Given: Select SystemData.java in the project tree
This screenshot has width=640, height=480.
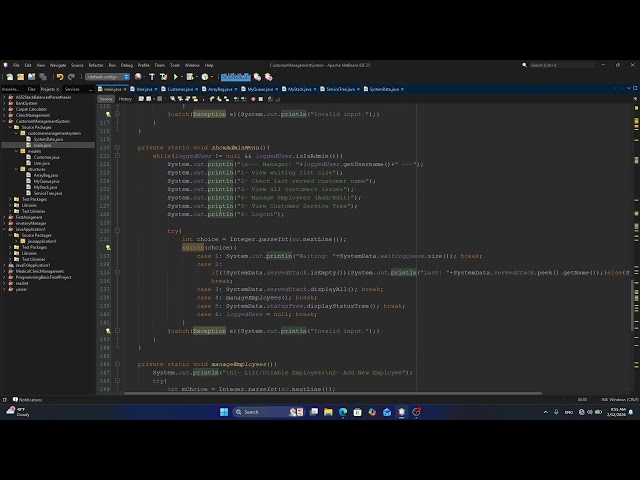Looking at the screenshot, I should point(44,139).
